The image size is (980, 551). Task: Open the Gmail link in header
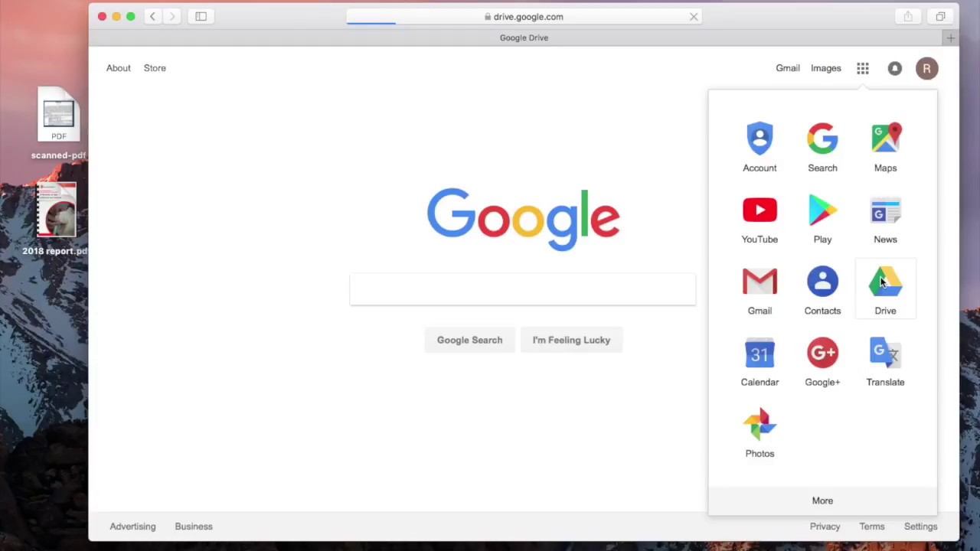pos(787,68)
